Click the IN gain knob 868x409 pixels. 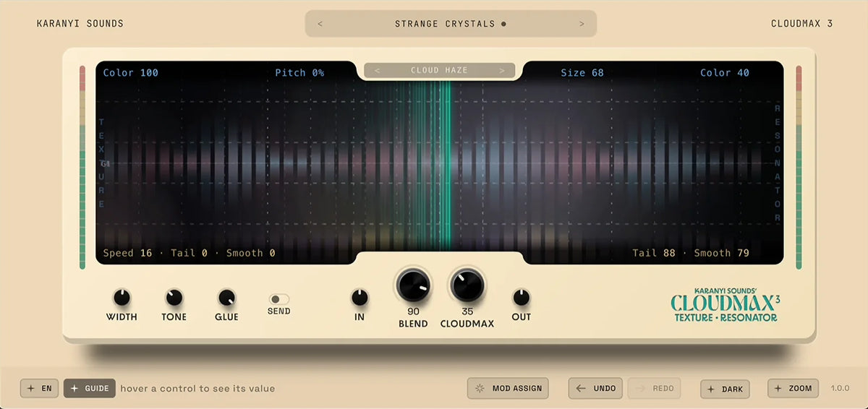coord(359,297)
